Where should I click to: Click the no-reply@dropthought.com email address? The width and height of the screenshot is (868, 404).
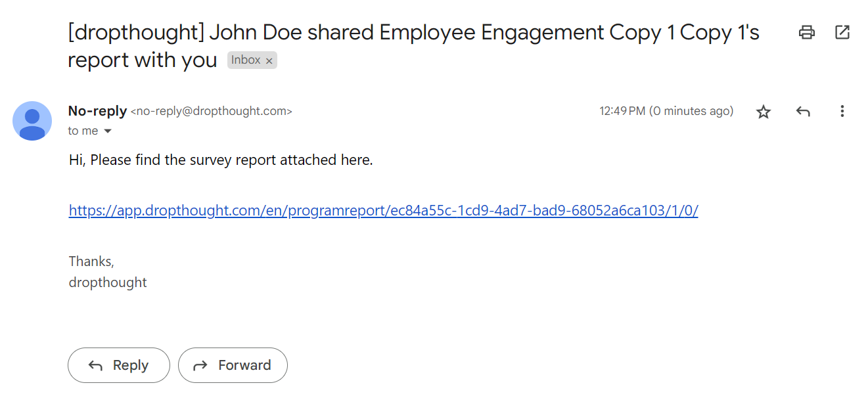212,112
